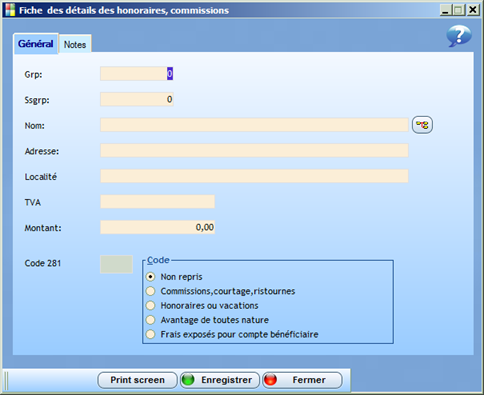This screenshot has height=395, width=484.
Task: Click the green Enregistrer indicator light
Action: (x=188, y=380)
